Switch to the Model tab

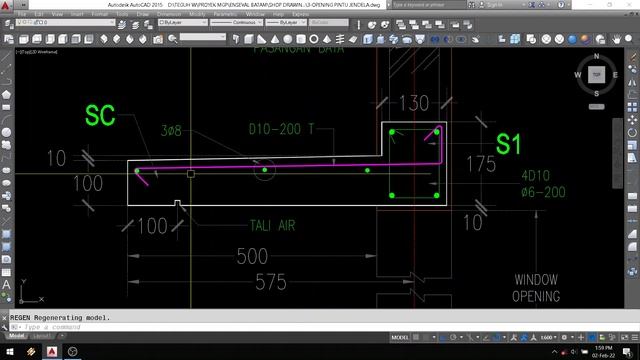click(x=17, y=336)
